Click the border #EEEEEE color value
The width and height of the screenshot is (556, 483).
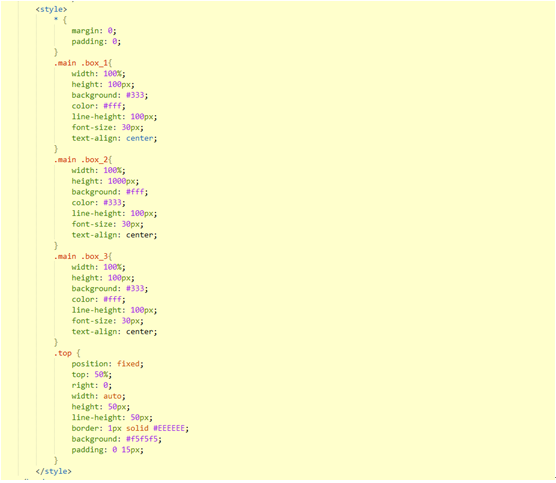tap(169, 428)
